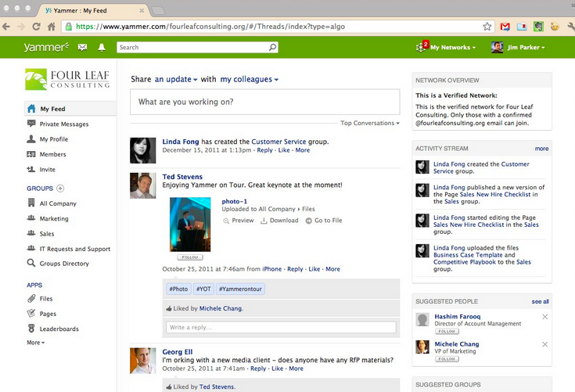Screen dimensions: 575x392
Task: Open the Yammer inbox envelope icon
Action: point(82,47)
